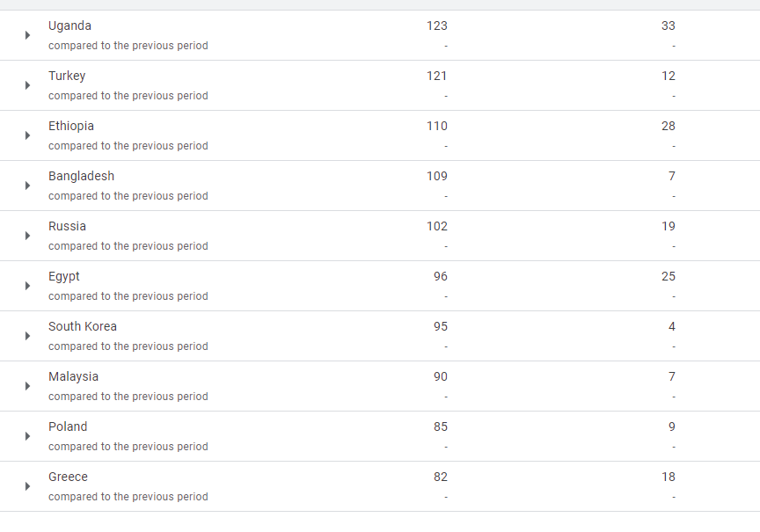The image size is (760, 532).
Task: Expand the South Korea row arrow
Action: 27,336
